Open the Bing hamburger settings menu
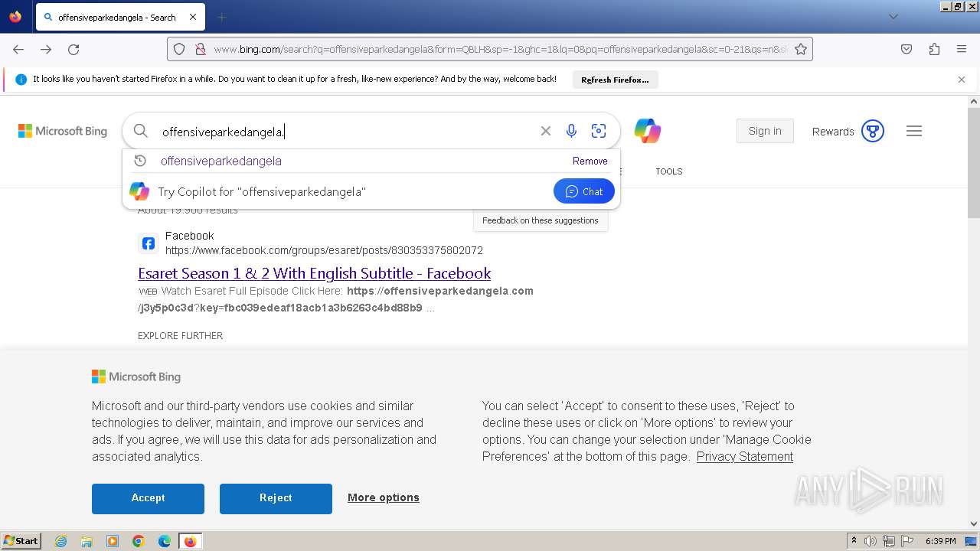980x551 pixels. [914, 131]
